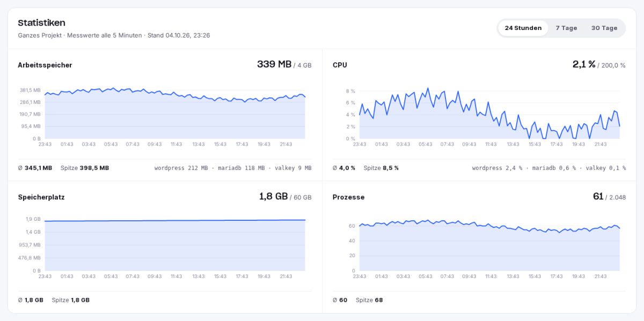Select the 24 Stunden time range
This screenshot has width=644, height=321.
pos(523,28)
